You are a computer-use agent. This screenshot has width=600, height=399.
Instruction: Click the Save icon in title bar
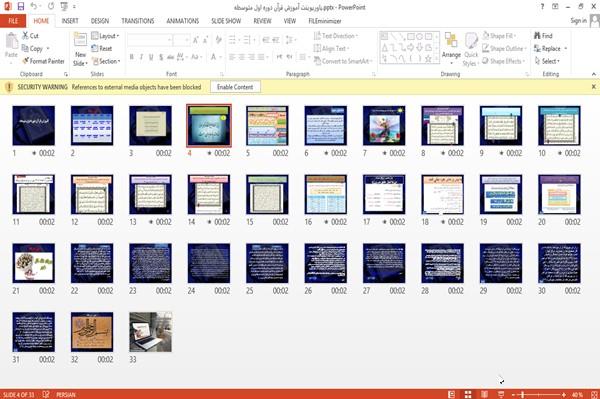click(21, 7)
